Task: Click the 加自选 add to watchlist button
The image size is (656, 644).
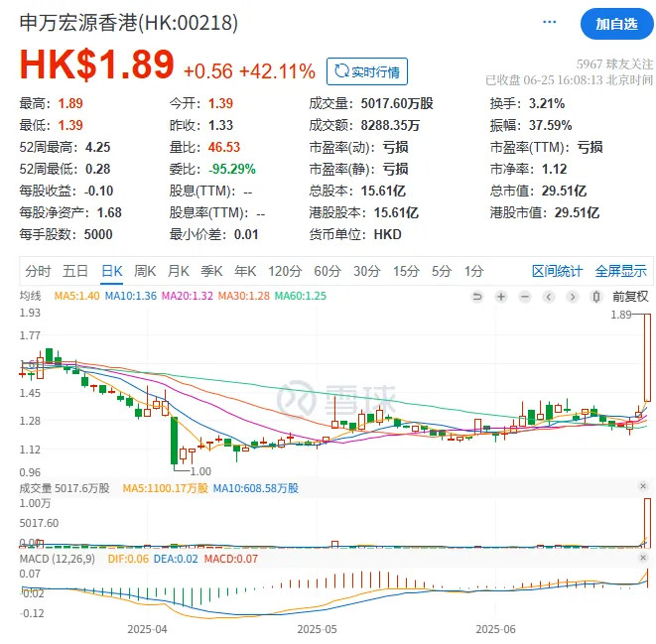Action: 616,24
